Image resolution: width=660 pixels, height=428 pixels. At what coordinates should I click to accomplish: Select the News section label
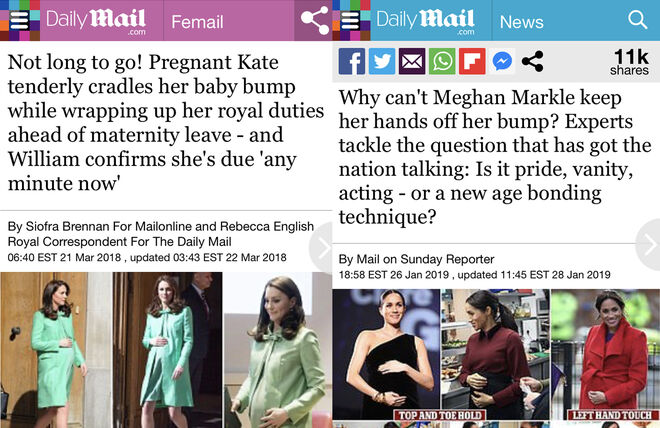click(521, 21)
